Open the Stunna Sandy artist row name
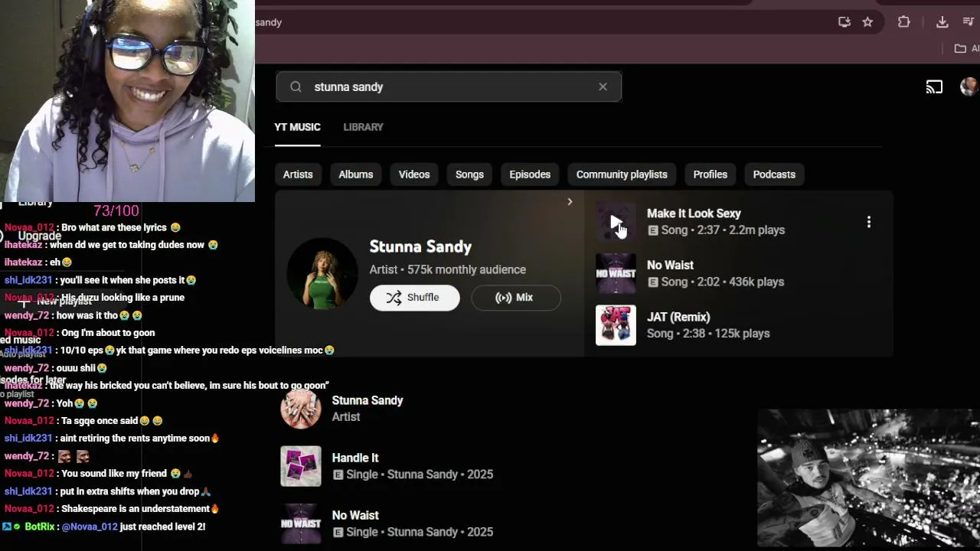The image size is (980, 551). pyautogui.click(x=367, y=400)
